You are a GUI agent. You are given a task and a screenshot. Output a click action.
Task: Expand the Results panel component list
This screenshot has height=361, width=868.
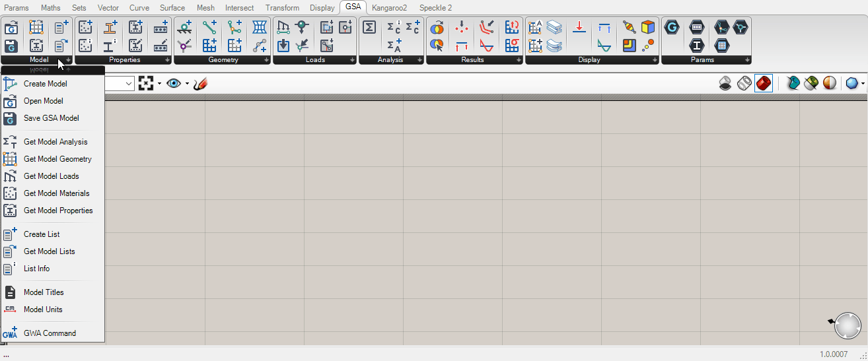pos(517,60)
